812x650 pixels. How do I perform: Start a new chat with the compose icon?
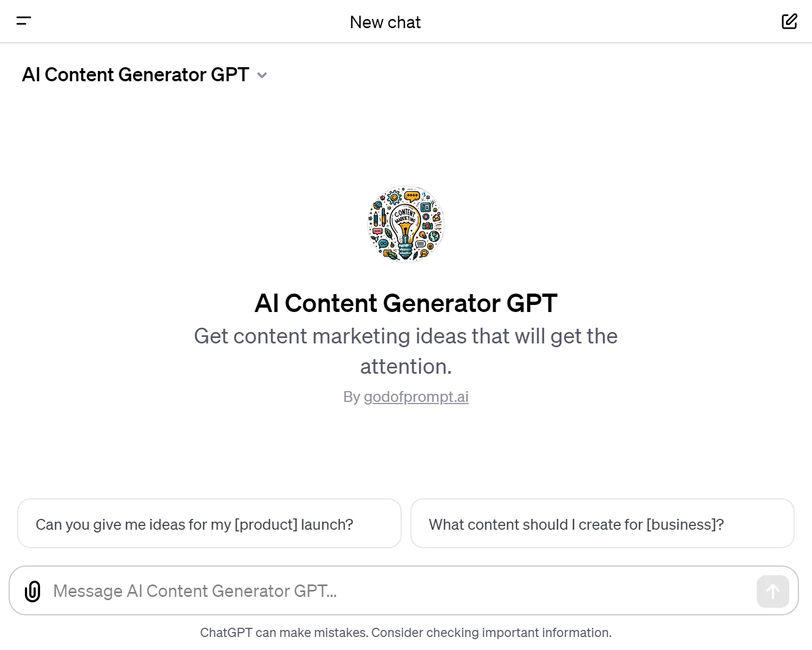(x=789, y=21)
